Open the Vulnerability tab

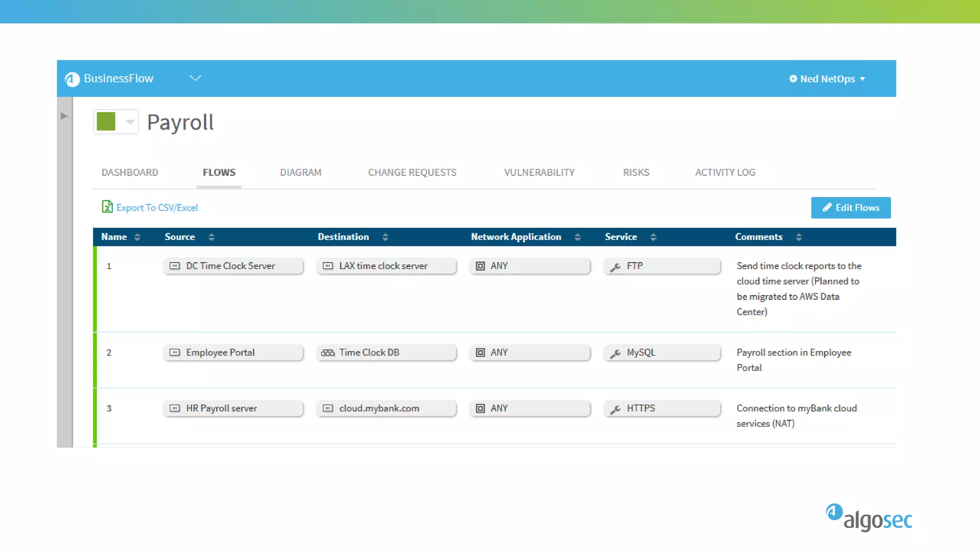pos(539,173)
